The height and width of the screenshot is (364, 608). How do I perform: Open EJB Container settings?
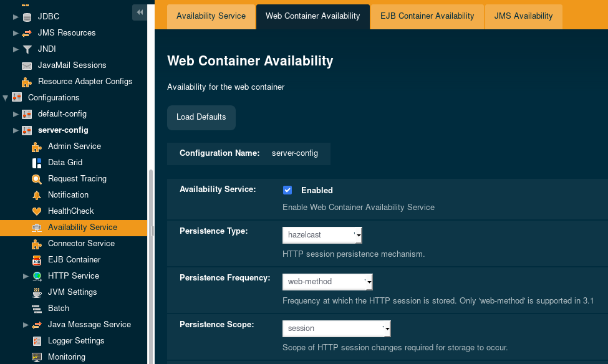click(74, 260)
